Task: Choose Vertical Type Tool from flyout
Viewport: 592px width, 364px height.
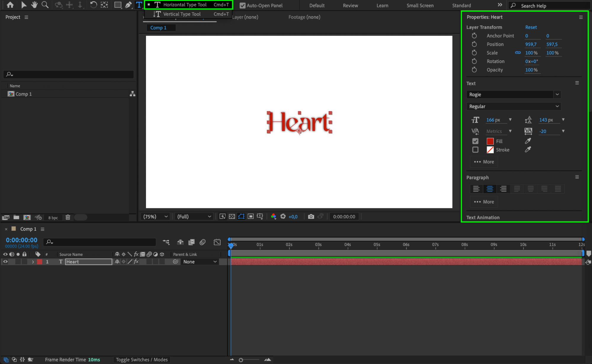Action: (x=182, y=14)
